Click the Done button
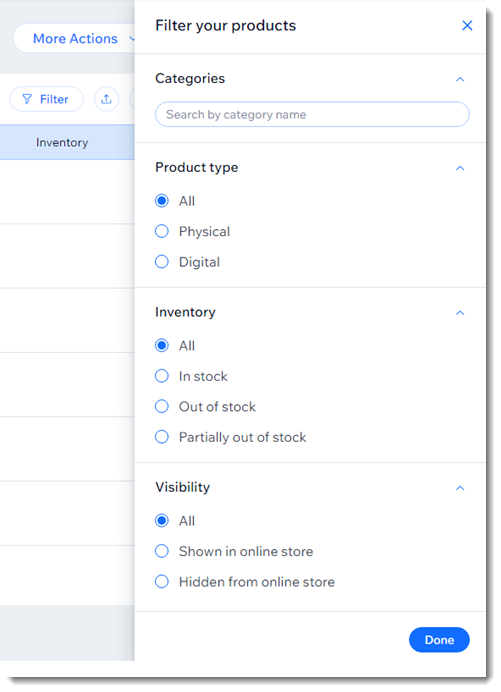 (439, 640)
